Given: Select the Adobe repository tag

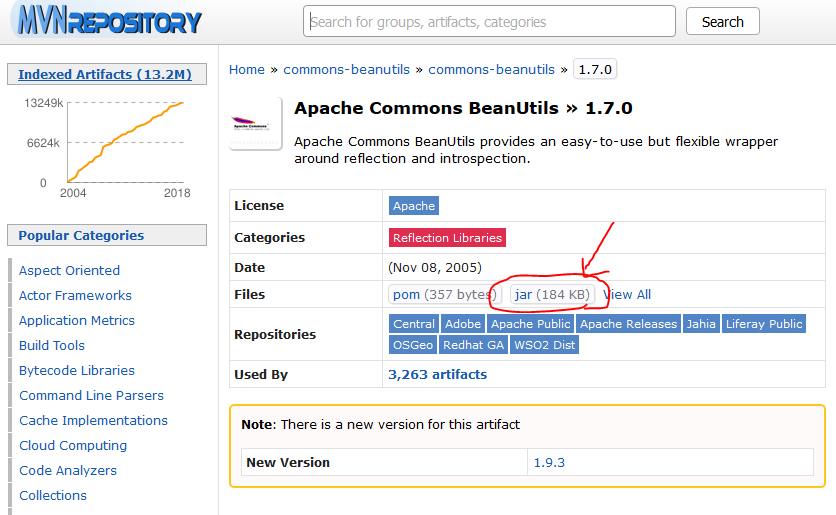Looking at the screenshot, I should (463, 324).
